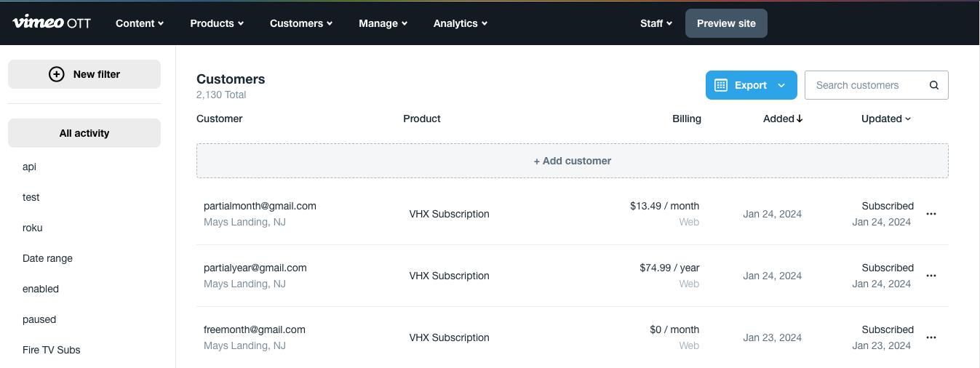Viewport: 980px width, 368px height.
Task: Select the roku saved filter
Action: (33, 228)
